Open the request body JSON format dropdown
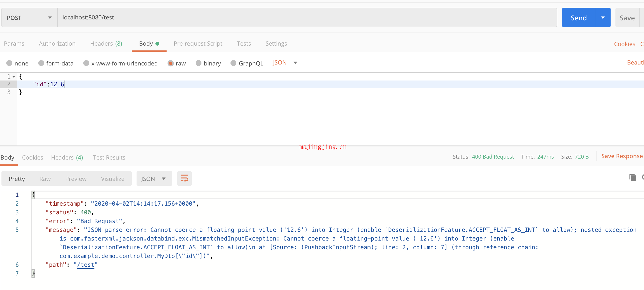The height and width of the screenshot is (290, 644). (x=285, y=63)
